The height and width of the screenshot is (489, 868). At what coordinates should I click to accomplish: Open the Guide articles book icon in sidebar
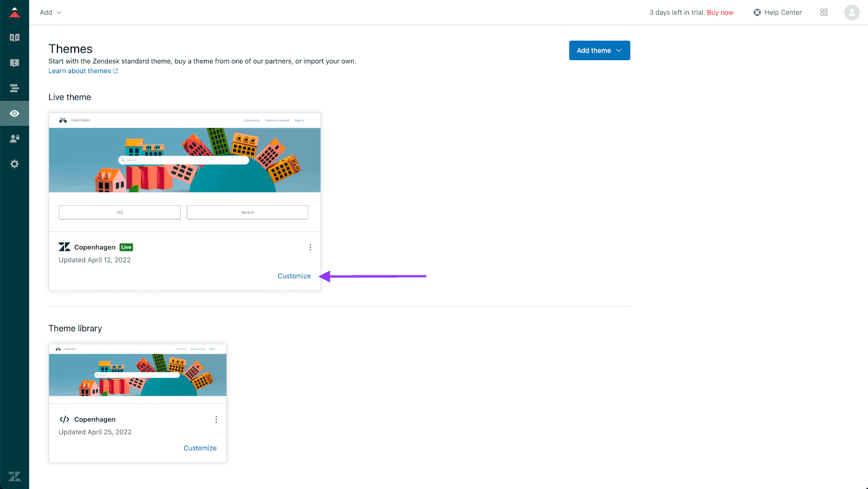pyautogui.click(x=15, y=37)
